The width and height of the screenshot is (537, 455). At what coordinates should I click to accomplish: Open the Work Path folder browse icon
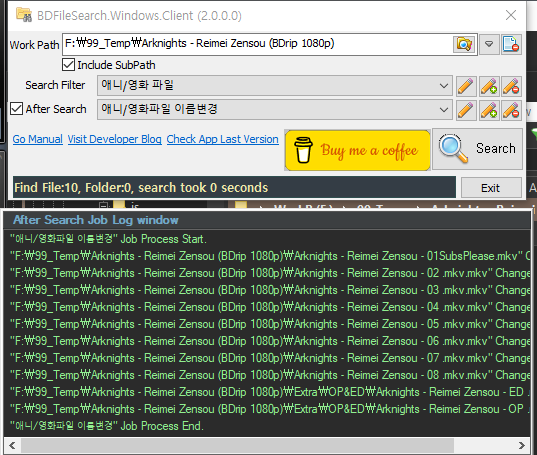[464, 45]
